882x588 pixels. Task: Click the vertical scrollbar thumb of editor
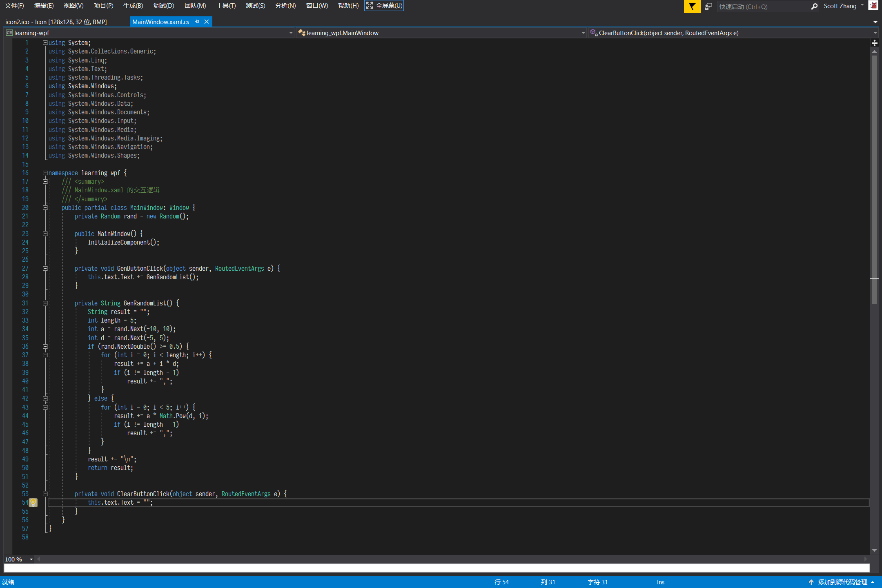pos(874,180)
